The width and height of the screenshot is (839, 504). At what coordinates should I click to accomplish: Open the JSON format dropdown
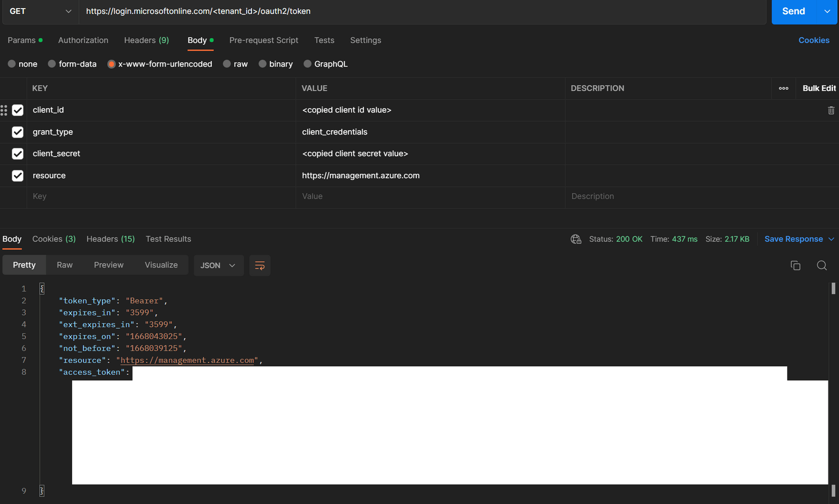click(218, 266)
